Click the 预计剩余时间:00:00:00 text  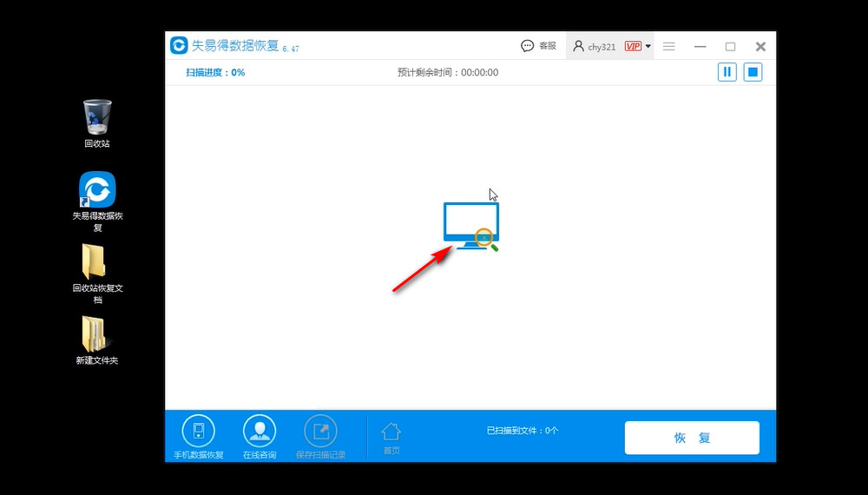(x=448, y=73)
